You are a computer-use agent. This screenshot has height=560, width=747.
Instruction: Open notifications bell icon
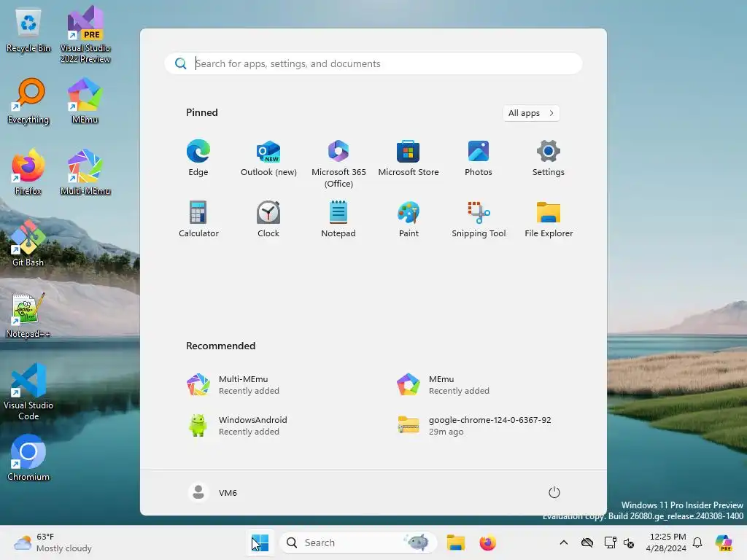tap(697, 542)
